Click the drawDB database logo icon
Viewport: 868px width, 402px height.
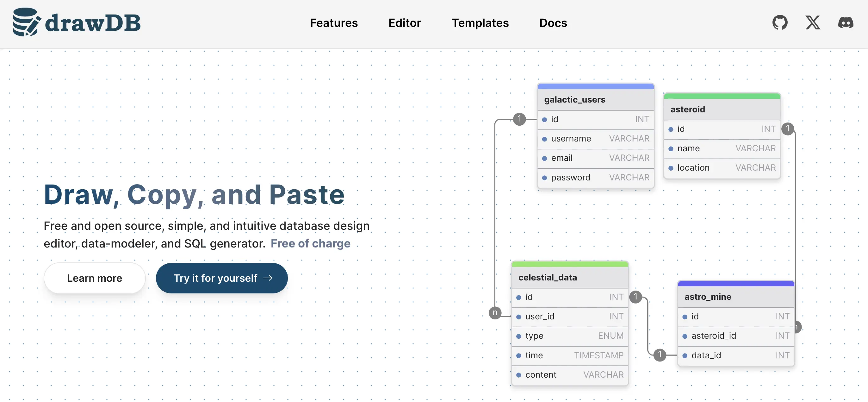26,22
